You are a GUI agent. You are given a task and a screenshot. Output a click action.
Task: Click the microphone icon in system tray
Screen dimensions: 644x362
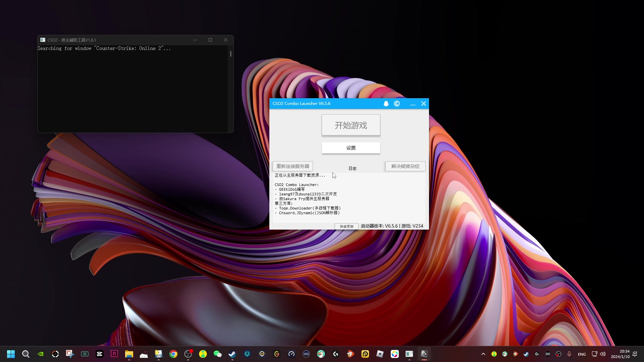(569, 354)
